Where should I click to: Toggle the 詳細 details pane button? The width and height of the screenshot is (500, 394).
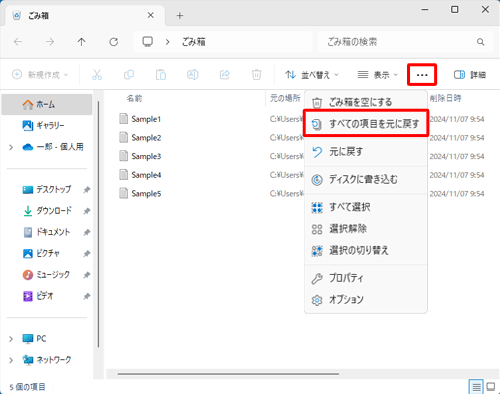coord(470,75)
